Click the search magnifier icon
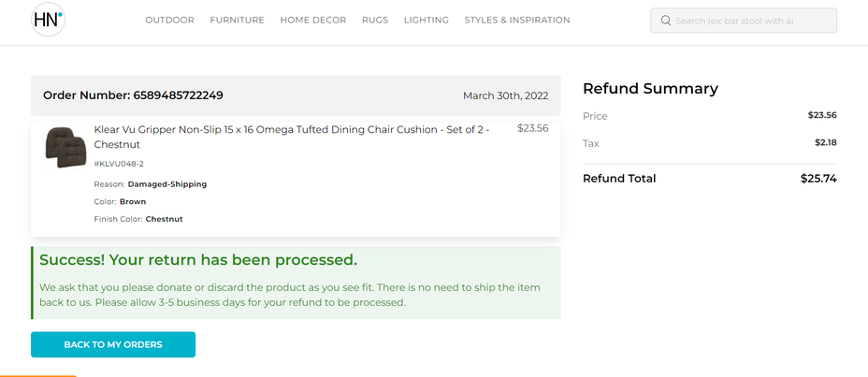This screenshot has width=868, height=377. coord(666,21)
